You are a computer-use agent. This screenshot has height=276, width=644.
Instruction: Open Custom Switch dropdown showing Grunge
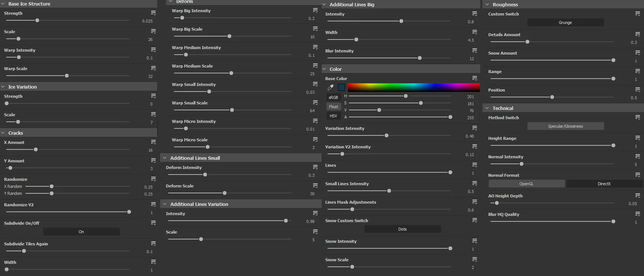coord(565,23)
